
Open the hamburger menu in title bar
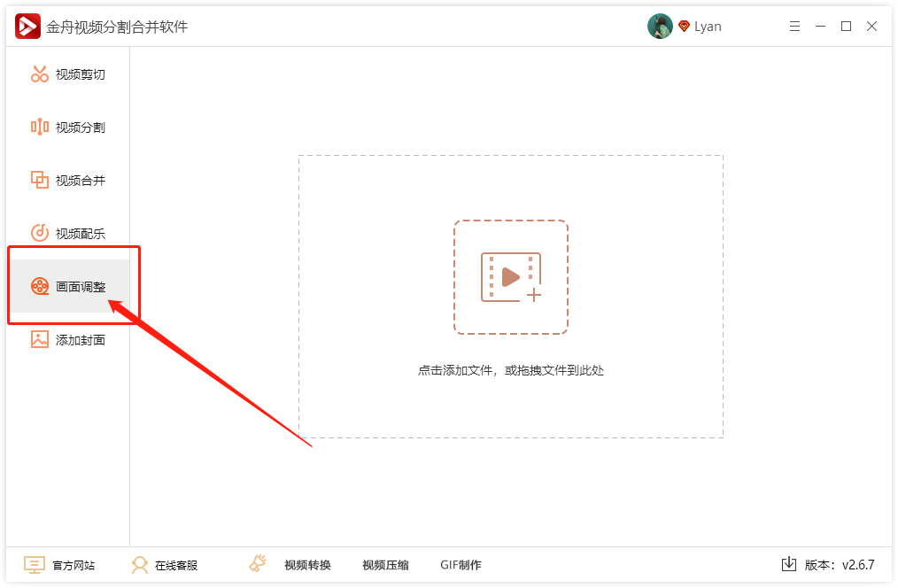tap(794, 27)
